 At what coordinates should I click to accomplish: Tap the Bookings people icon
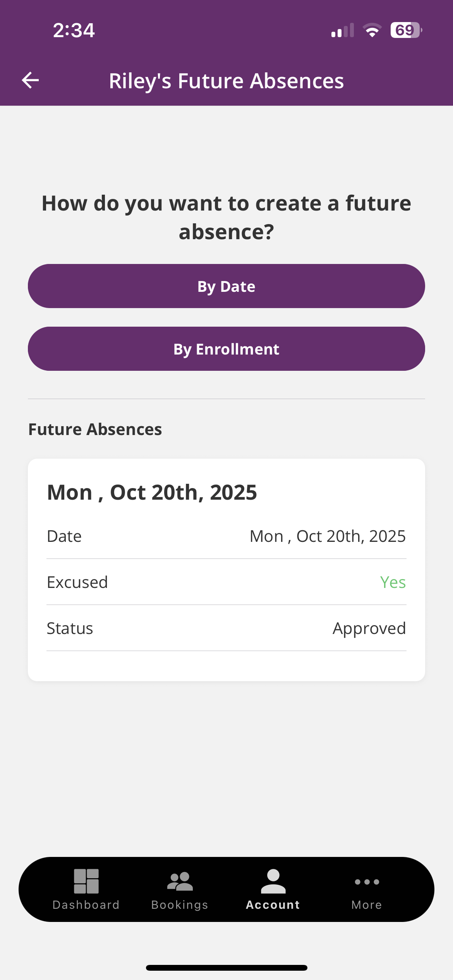coord(180,881)
